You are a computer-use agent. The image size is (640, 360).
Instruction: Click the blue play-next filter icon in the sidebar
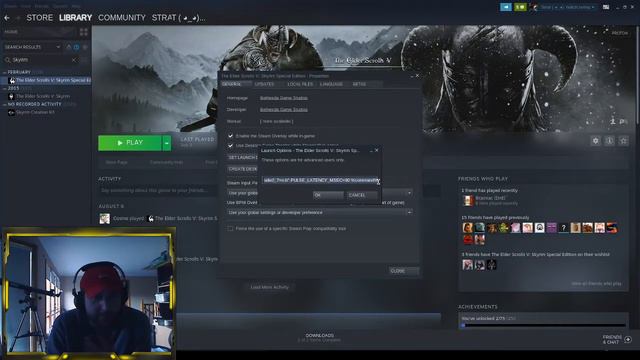click(76, 47)
